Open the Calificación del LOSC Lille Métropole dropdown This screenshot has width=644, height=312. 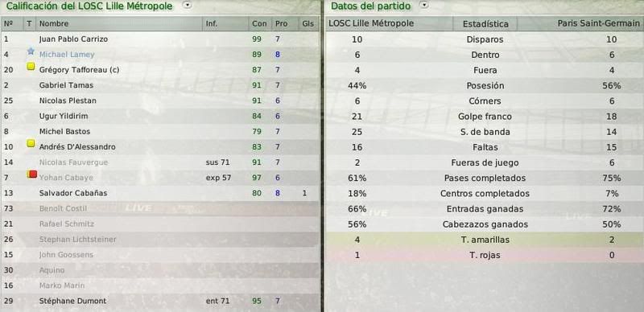click(188, 6)
